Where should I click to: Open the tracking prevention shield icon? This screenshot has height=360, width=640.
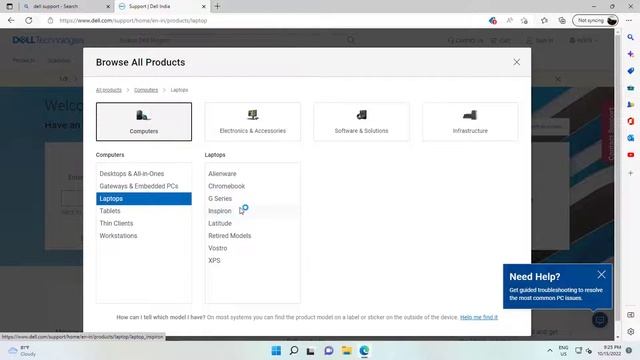point(493,20)
